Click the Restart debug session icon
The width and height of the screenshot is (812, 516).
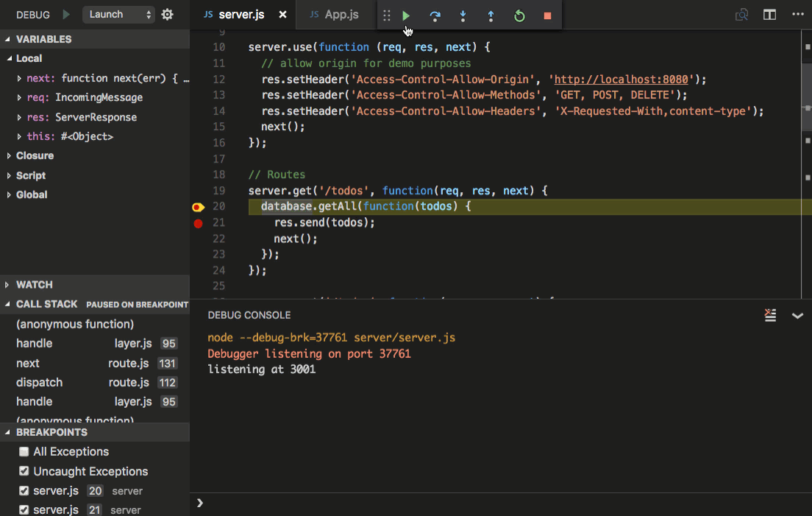coord(519,15)
